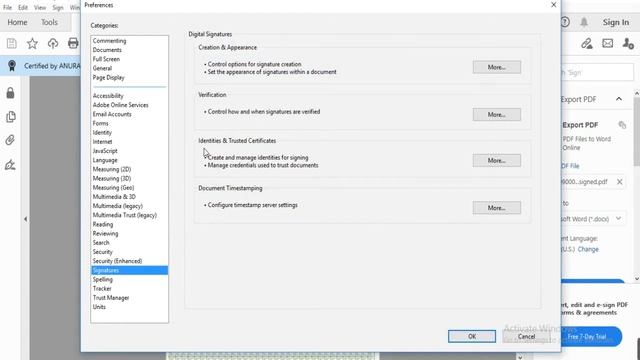640x360 pixels.
Task: Click the add person share icon
Action: (628, 43)
